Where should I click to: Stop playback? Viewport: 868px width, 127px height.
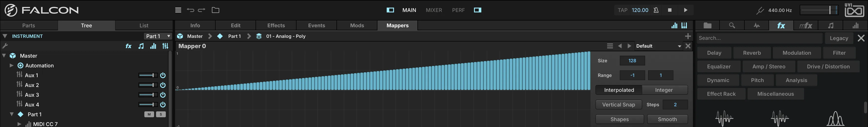[670, 10]
